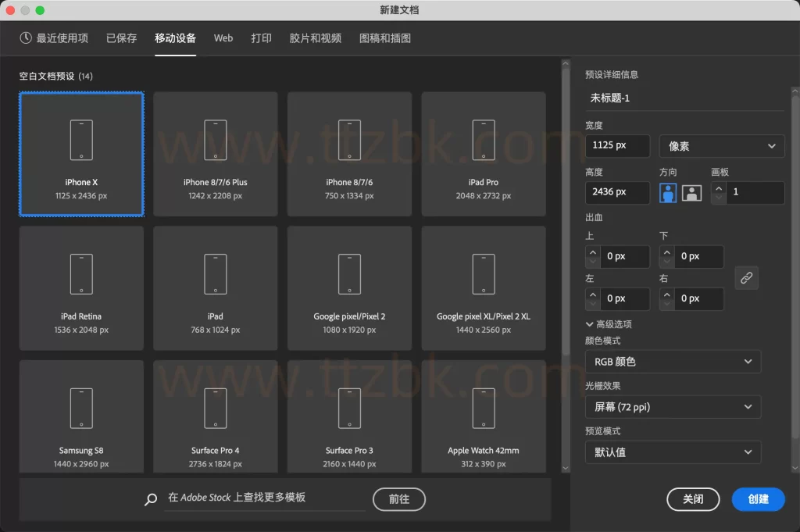Click the clock icon beside 最近使用项
The height and width of the screenshot is (532, 800).
click(24, 37)
